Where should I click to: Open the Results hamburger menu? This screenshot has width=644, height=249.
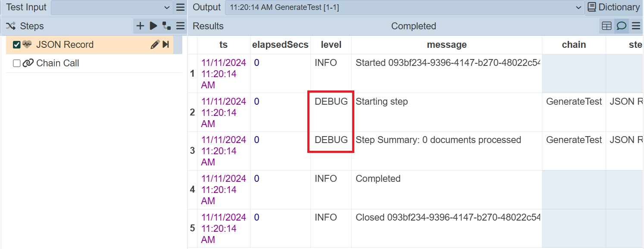tap(636, 26)
